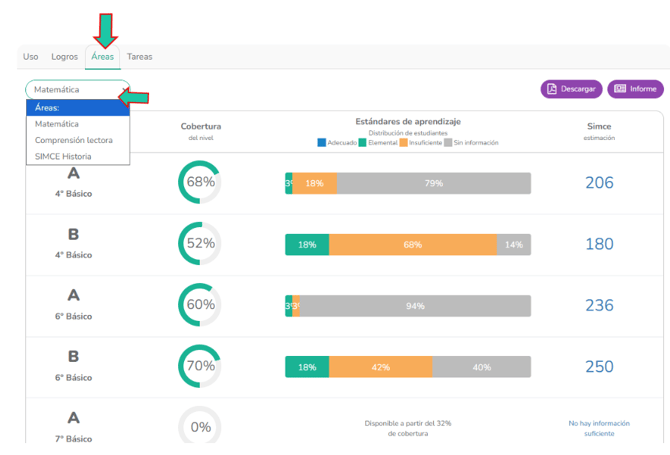Click the 52% coverage donut chart
Image resolution: width=670 pixels, height=455 pixels.
coord(200,243)
